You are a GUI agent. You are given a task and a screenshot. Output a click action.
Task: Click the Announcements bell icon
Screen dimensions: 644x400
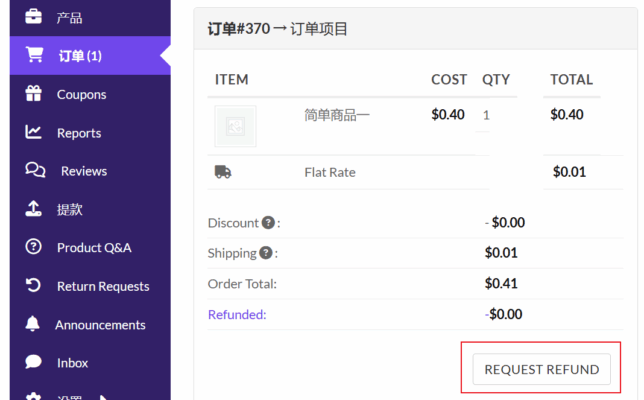34,324
